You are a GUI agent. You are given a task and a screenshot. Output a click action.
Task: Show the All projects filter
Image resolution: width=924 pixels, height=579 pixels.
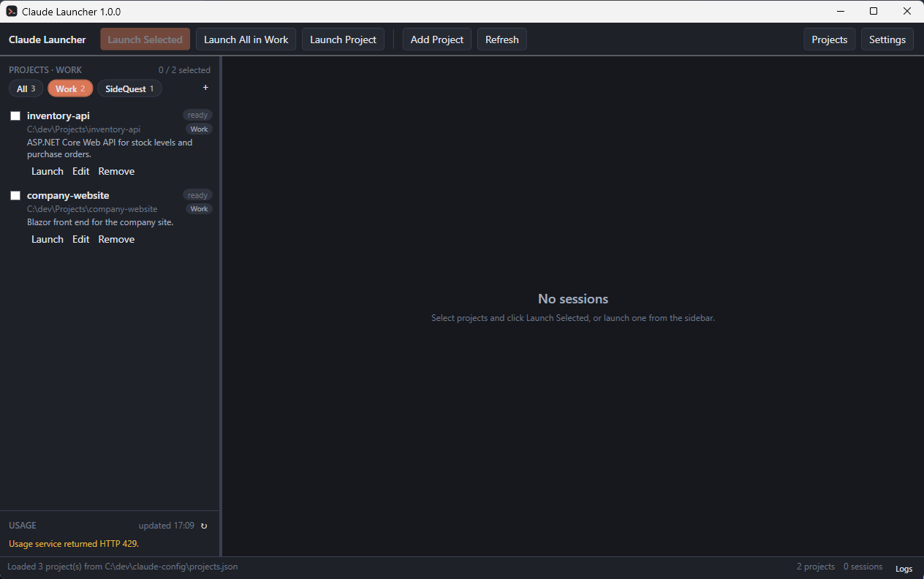(x=26, y=88)
